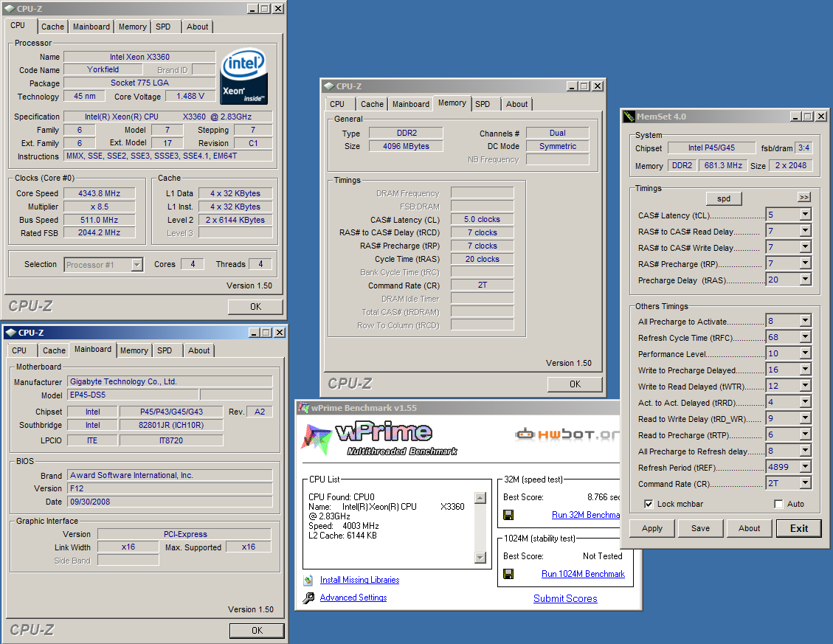Click the CPU List scroll up arrow
833x644 pixels.
480,498
